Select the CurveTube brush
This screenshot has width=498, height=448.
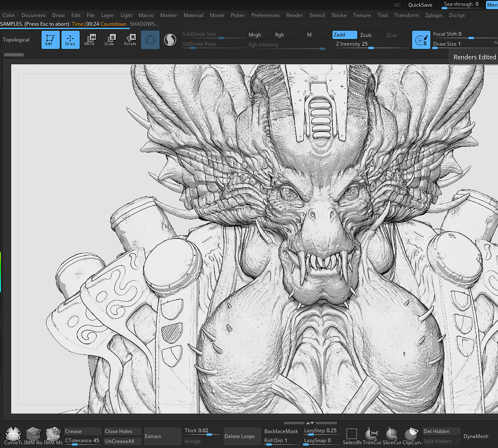tap(13, 436)
